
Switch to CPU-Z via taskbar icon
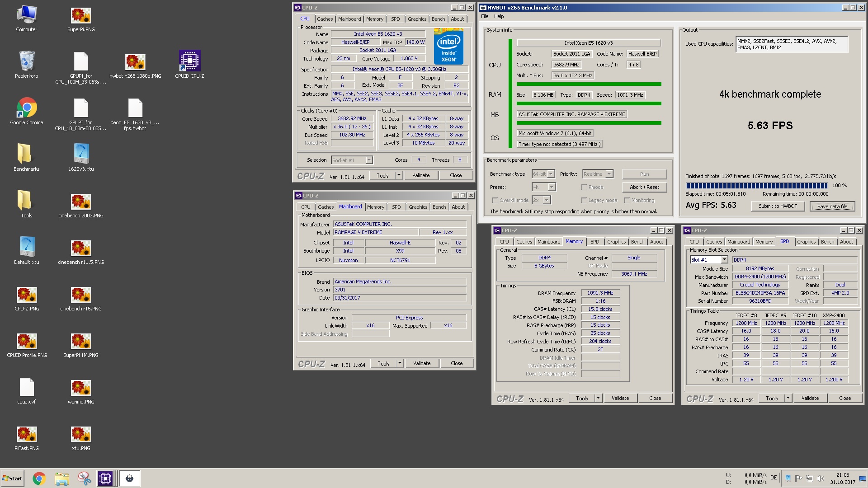105,479
